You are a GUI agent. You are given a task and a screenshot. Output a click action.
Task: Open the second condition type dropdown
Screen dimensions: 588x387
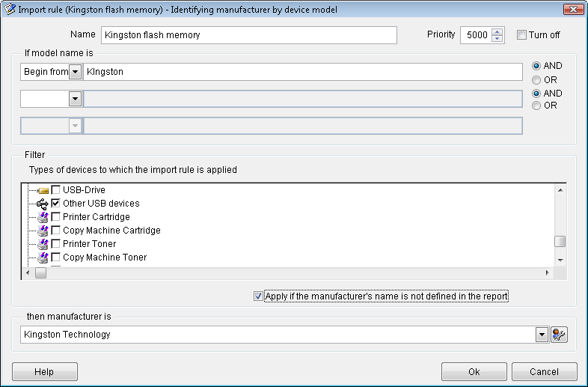[75, 99]
